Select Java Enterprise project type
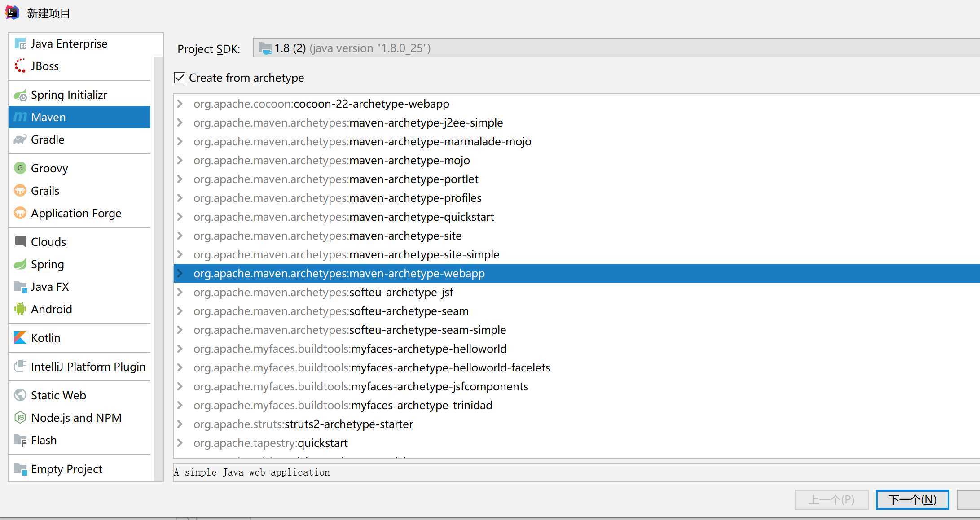 pos(79,44)
